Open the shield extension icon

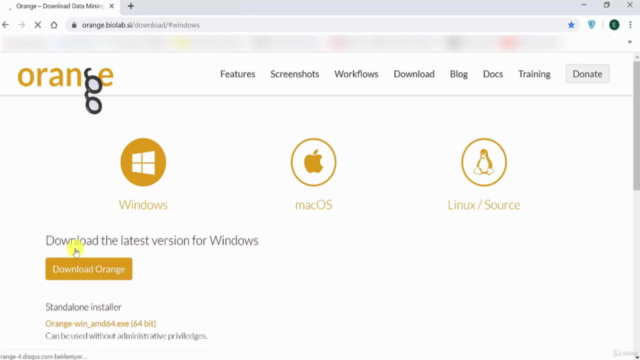tap(591, 25)
